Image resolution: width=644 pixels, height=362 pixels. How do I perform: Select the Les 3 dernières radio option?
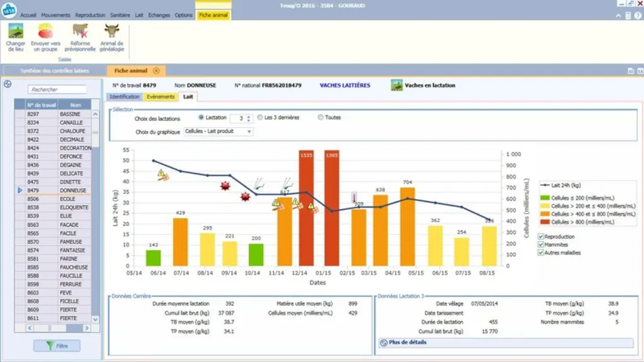[260, 118]
